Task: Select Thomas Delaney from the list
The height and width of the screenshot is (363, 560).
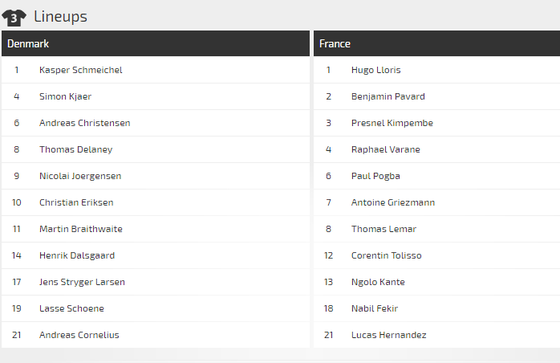Action: pos(76,149)
